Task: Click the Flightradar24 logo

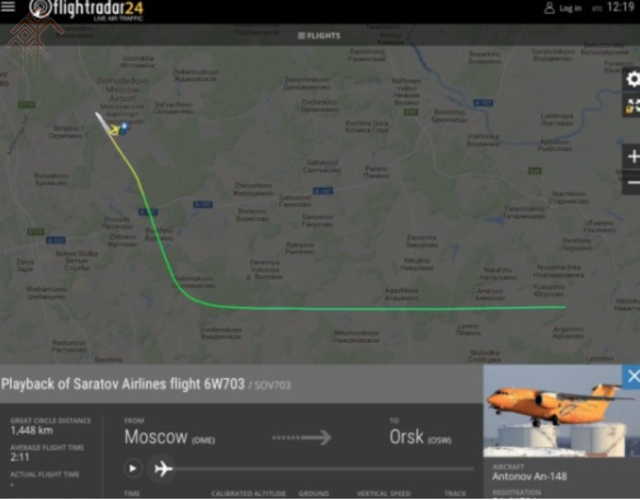Action: (87, 10)
